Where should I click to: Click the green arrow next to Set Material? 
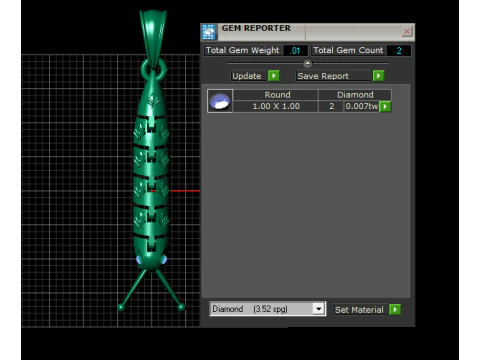395,309
